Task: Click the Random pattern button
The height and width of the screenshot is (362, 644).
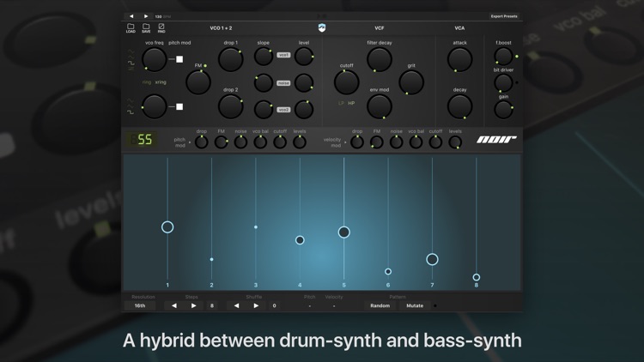Action: [380, 305]
